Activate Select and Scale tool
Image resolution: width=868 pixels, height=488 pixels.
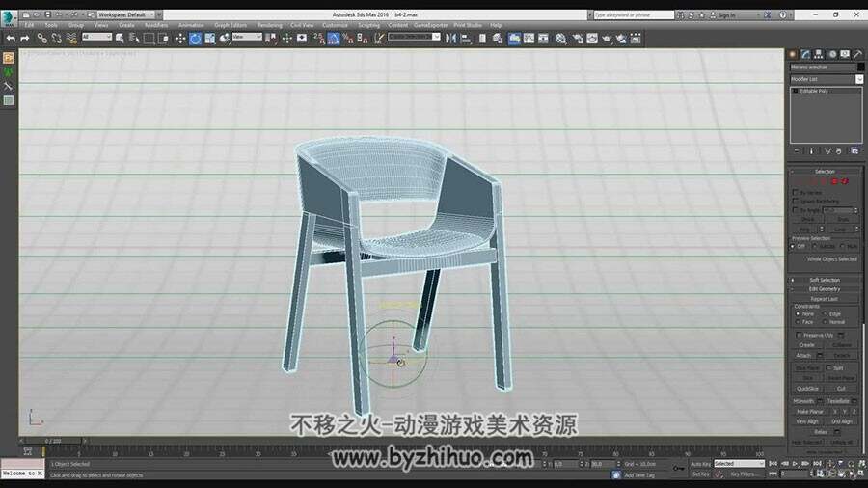(x=210, y=39)
